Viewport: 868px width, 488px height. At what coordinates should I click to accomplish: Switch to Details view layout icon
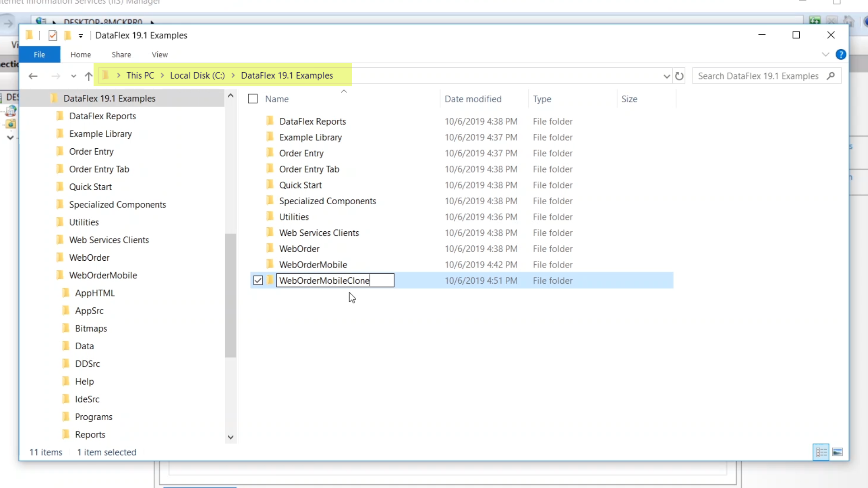pyautogui.click(x=821, y=452)
